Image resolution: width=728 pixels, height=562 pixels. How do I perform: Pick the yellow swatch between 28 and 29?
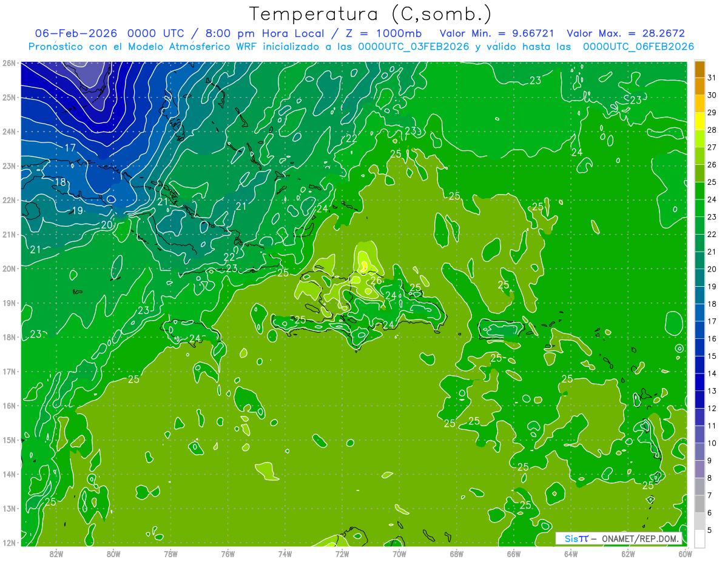point(699,121)
